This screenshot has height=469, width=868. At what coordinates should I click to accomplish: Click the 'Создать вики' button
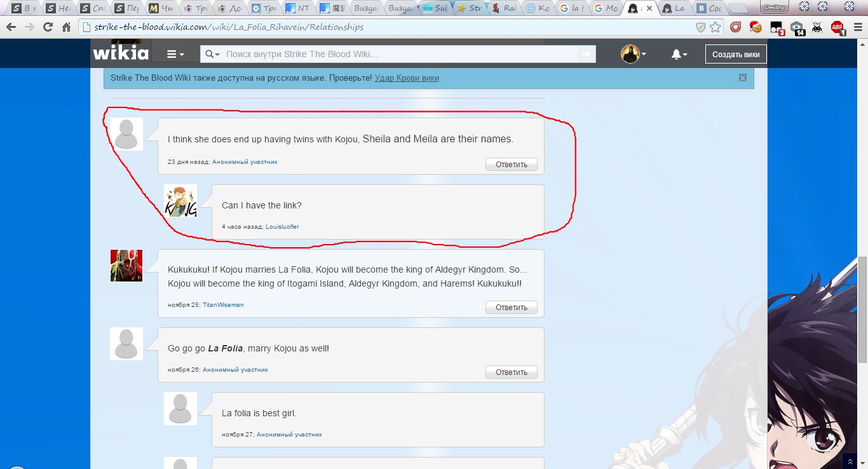735,55
